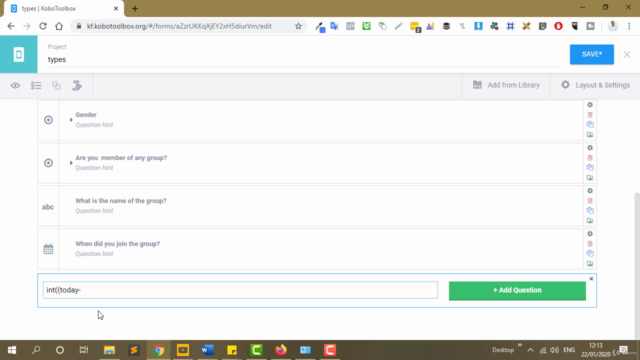Click the Gender question label
Image resolution: width=640 pixels, height=360 pixels.
tap(86, 115)
